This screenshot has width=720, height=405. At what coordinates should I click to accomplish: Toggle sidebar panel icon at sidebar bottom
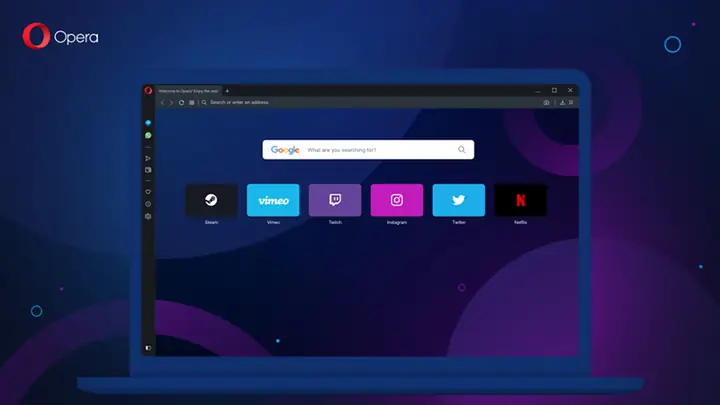[148, 348]
